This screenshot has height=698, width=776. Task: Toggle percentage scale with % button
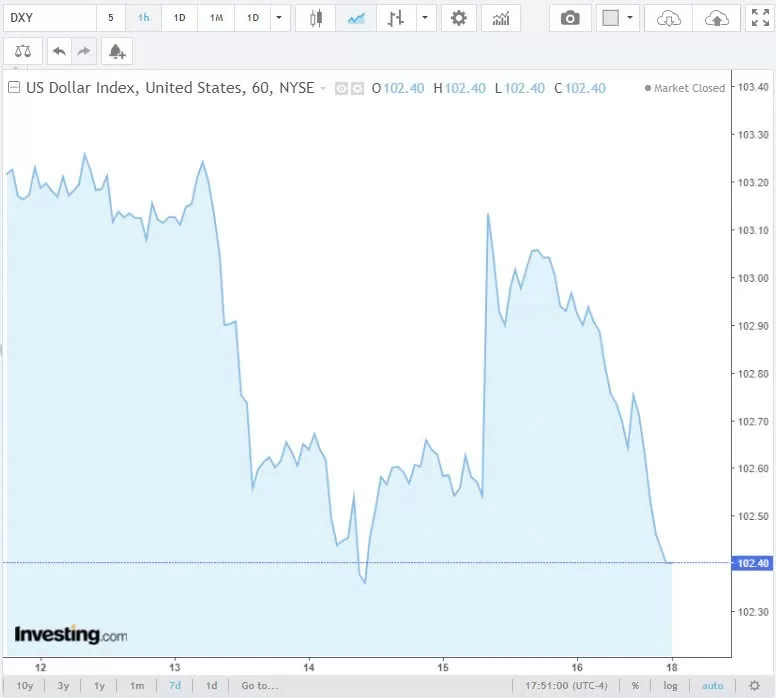tap(635, 686)
